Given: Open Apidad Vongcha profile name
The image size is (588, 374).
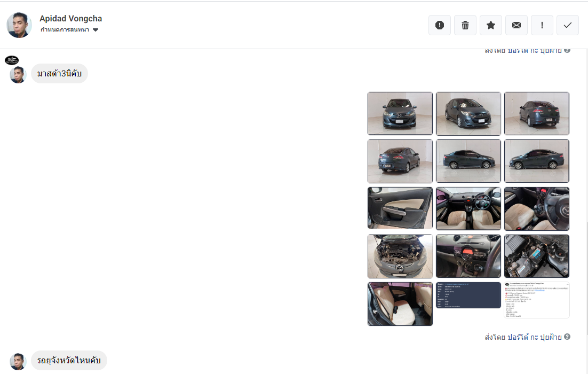Looking at the screenshot, I should click(x=71, y=18).
